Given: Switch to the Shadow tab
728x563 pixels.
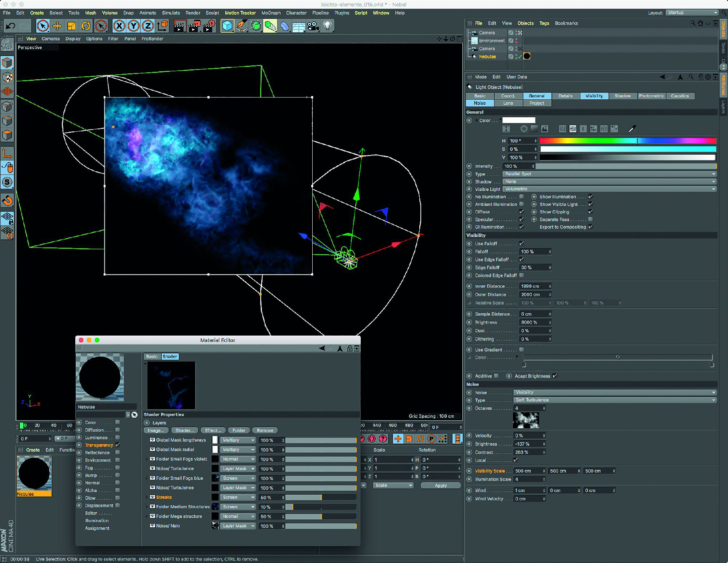Looking at the screenshot, I should click(622, 96).
